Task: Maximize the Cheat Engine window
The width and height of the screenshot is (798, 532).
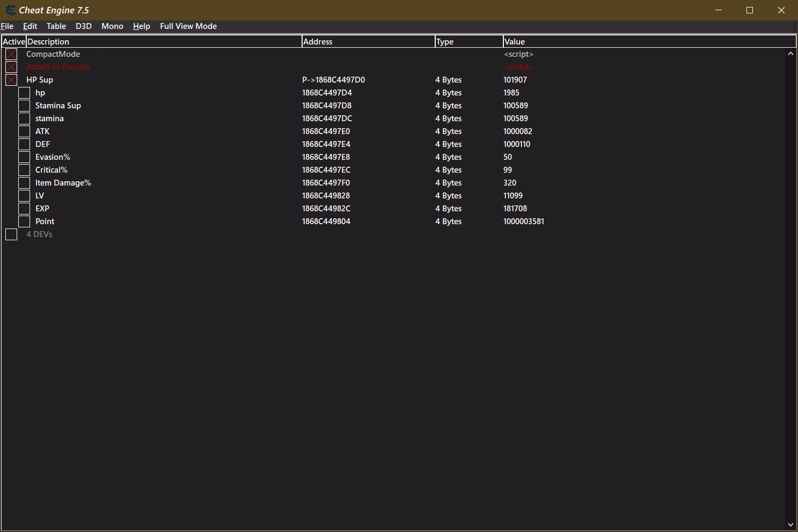Action: point(750,10)
